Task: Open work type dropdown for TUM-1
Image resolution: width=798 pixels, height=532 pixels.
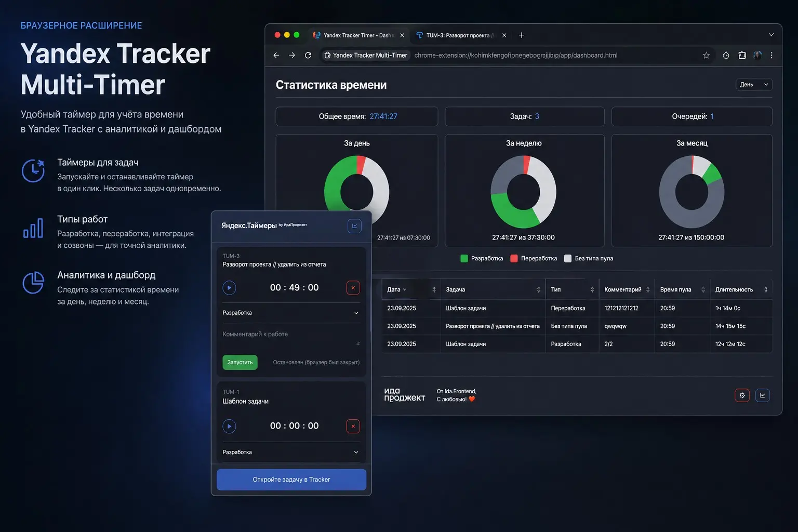Action: (291, 452)
